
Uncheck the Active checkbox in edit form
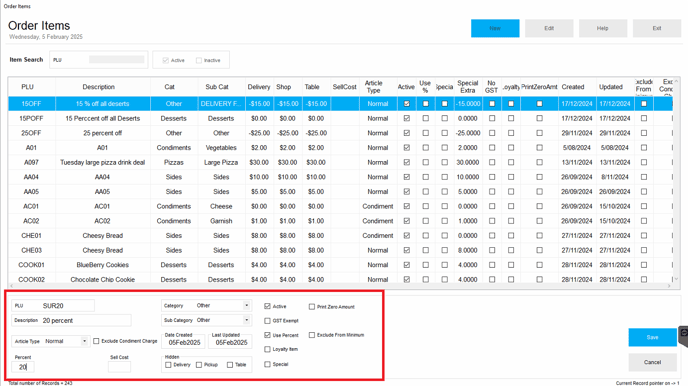267,306
